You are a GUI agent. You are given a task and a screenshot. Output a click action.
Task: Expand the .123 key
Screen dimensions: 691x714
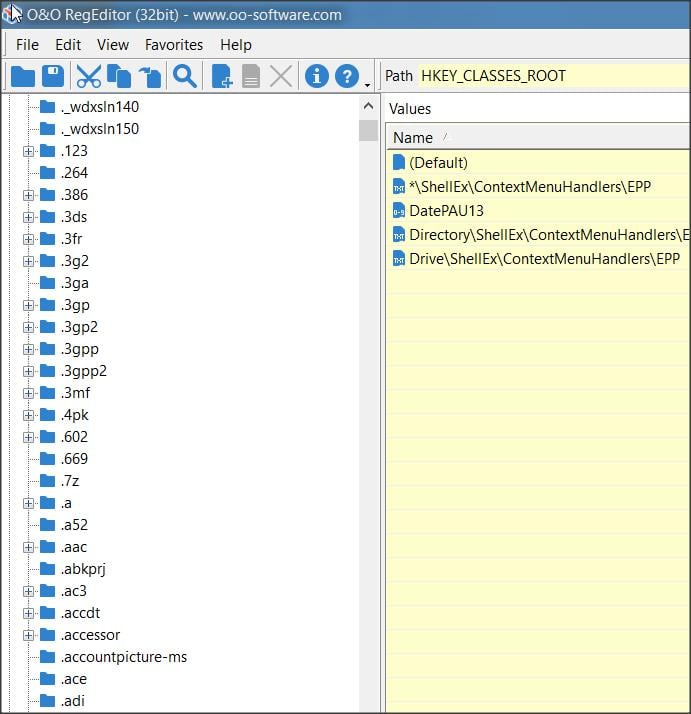28,151
